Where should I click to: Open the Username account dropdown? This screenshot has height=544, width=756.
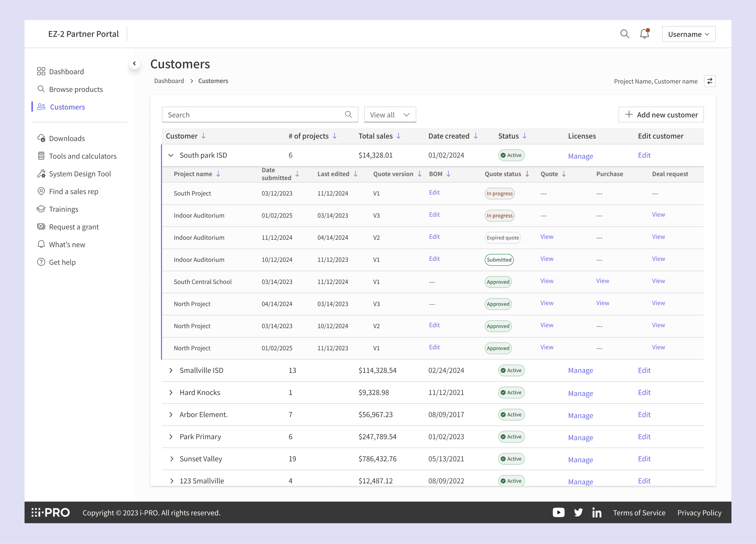(688, 34)
